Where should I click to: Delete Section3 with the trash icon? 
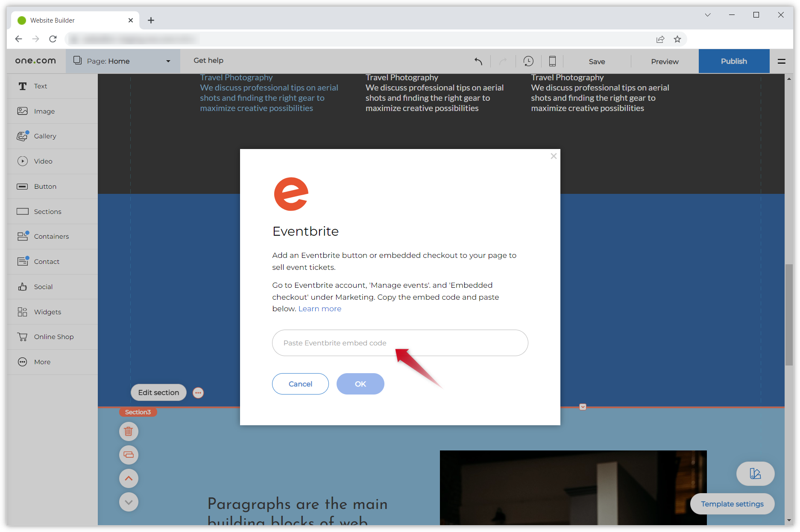129,431
